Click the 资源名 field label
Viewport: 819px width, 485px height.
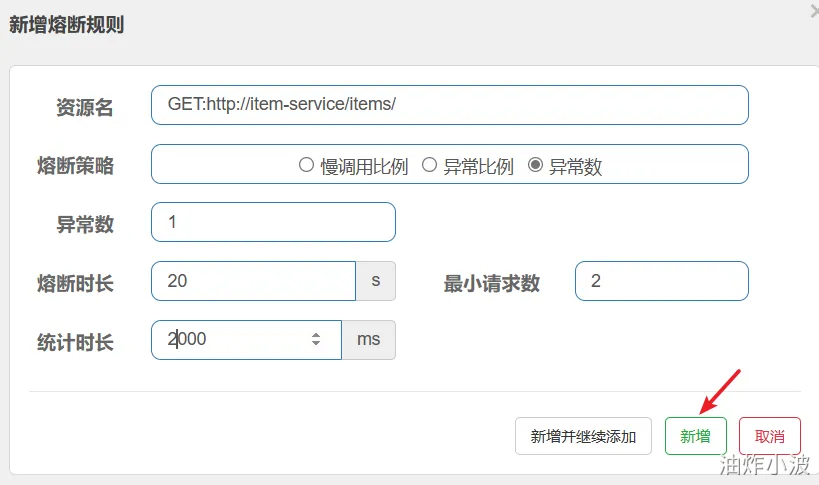85,108
